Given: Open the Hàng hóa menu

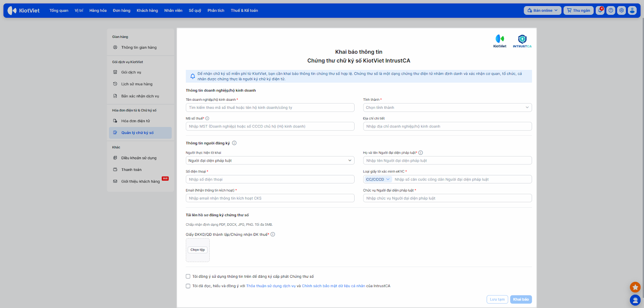Looking at the screenshot, I should click(98, 10).
